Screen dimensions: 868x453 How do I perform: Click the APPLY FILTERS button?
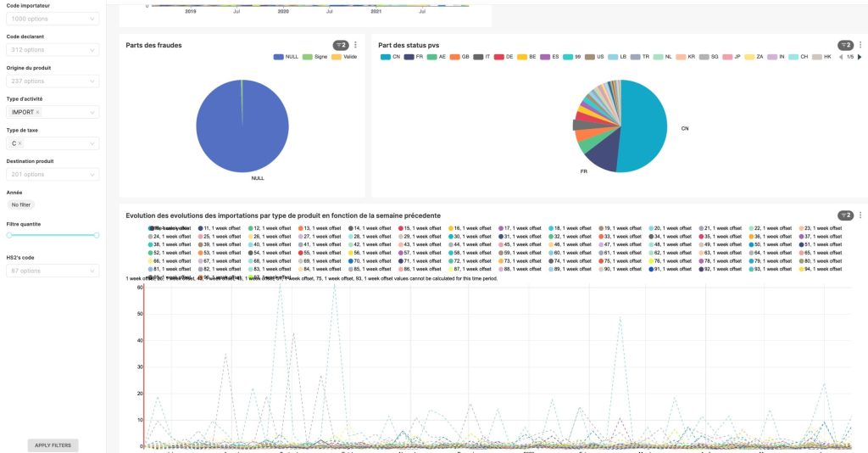click(x=53, y=445)
